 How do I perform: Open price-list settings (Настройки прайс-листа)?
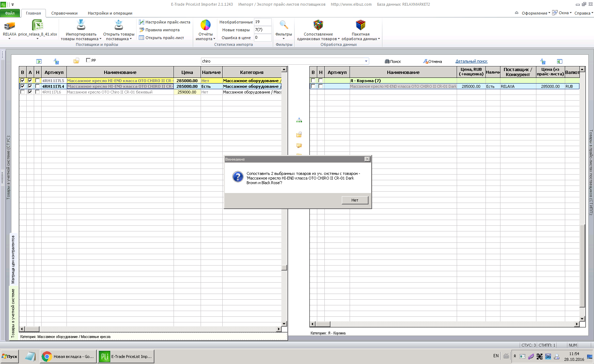[164, 22]
